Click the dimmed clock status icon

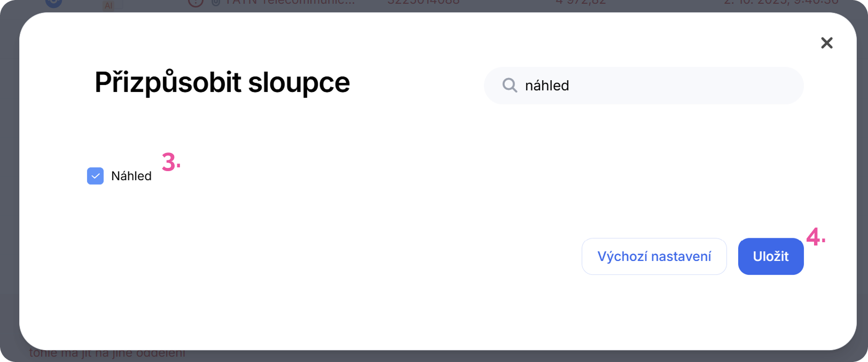click(196, 3)
